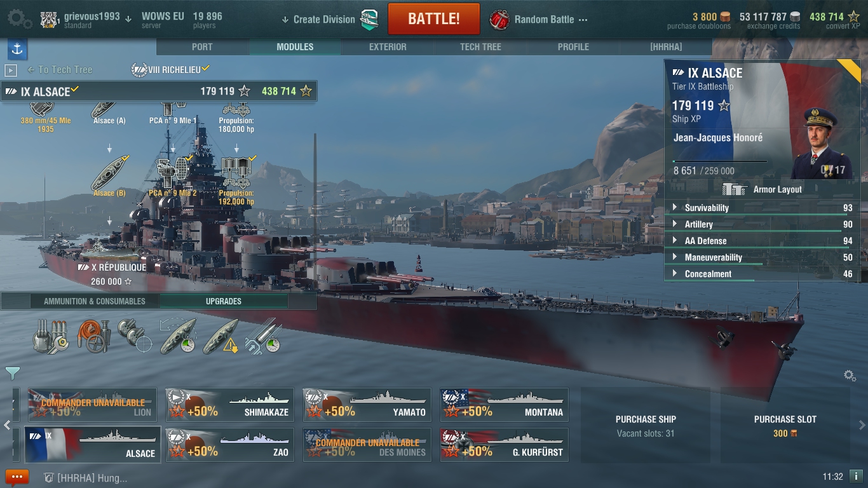This screenshot has width=868, height=488.
Task: Select the PCA n° 9 Mle 2 module
Action: pos(173,175)
